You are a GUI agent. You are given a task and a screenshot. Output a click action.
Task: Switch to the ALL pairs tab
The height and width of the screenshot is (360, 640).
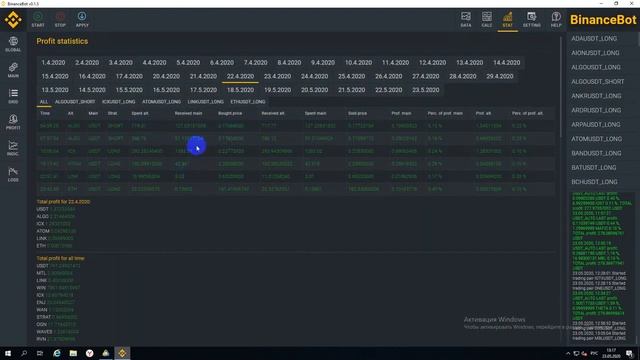pyautogui.click(x=44, y=102)
